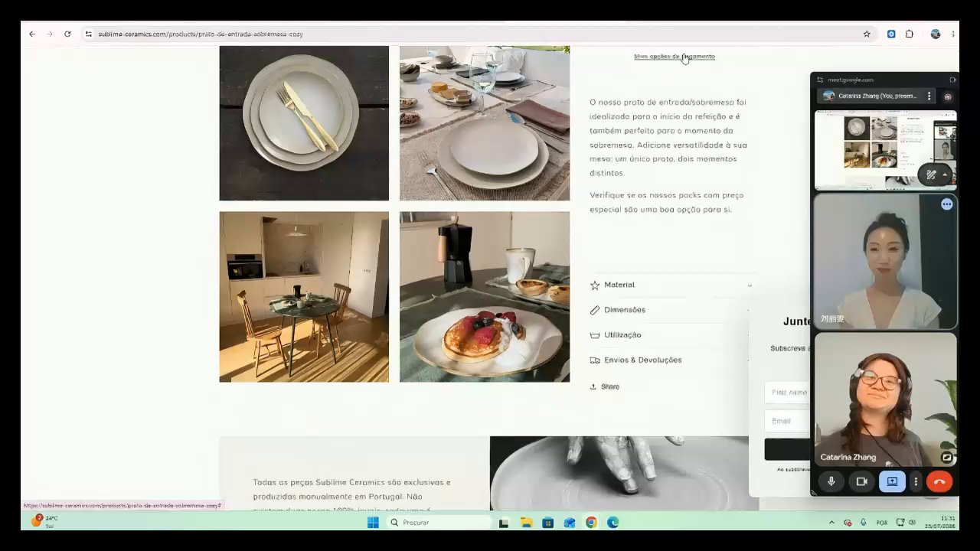
Task: Expand the Material accordion section
Action: click(x=671, y=285)
